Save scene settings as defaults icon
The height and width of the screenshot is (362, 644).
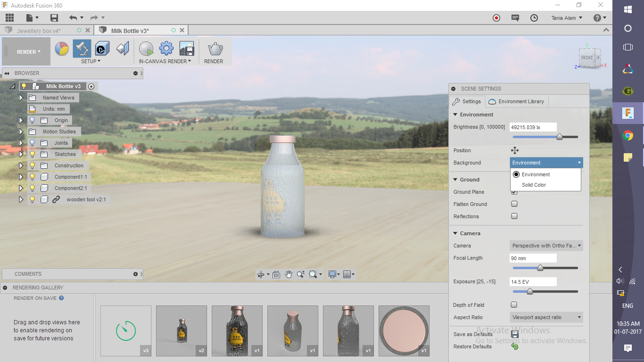pyautogui.click(x=514, y=334)
